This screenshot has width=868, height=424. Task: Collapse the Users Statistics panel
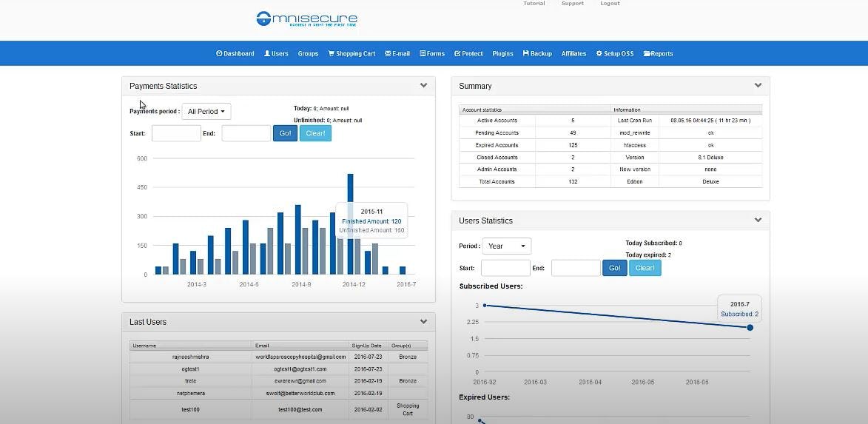[758, 221]
